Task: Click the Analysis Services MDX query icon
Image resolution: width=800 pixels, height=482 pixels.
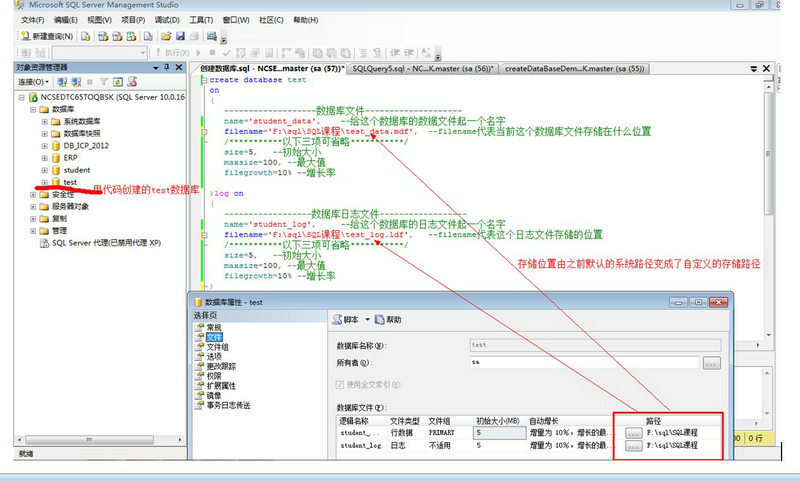Action: (x=103, y=36)
